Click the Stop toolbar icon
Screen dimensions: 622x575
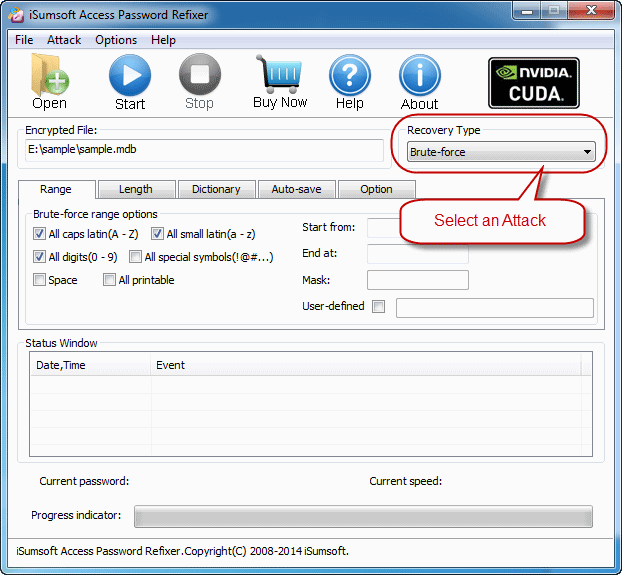tap(200, 75)
